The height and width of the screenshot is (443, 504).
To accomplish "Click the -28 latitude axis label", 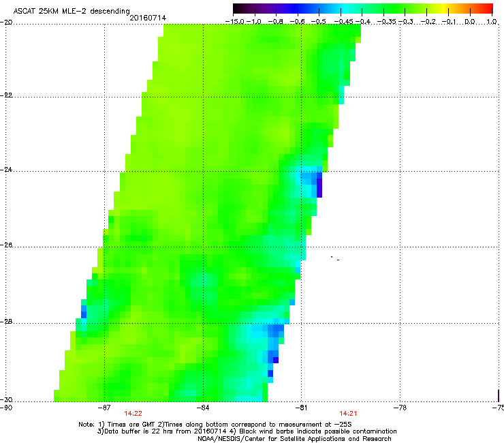I will click(x=6, y=322).
